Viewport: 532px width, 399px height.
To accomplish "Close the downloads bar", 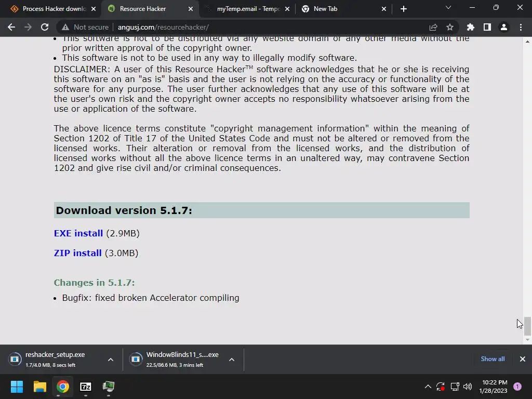I will tap(523, 359).
